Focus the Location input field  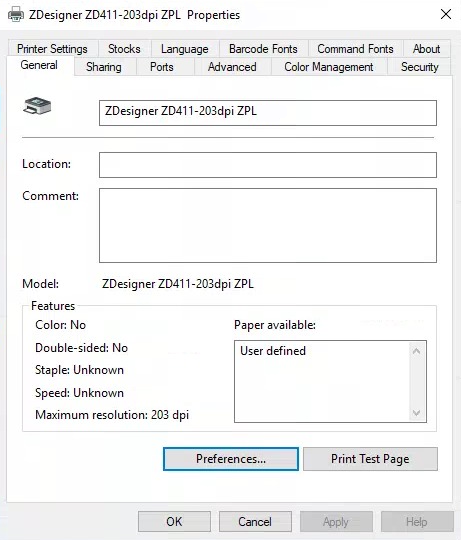click(x=268, y=165)
